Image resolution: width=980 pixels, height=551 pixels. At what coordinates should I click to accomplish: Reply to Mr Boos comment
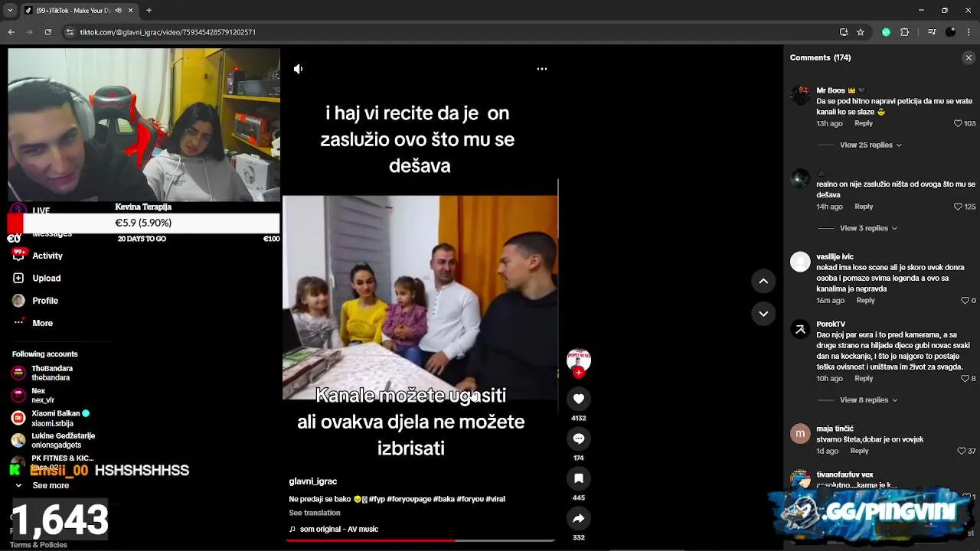click(x=864, y=123)
